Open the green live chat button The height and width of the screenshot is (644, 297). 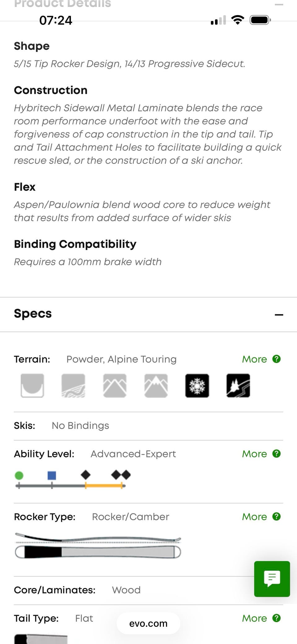click(x=272, y=579)
